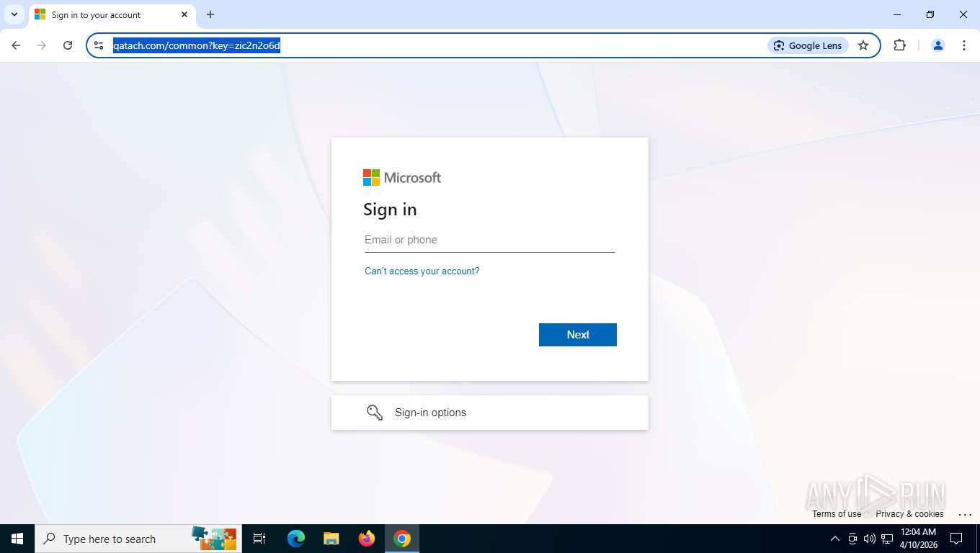Open the Windows Start menu

[17, 539]
